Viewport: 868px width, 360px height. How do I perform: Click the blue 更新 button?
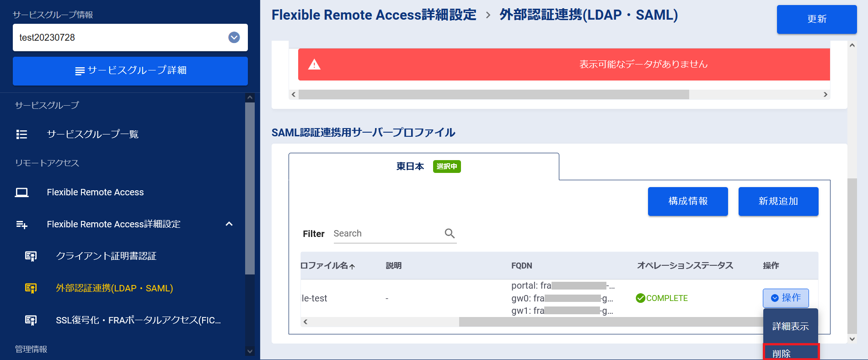pyautogui.click(x=816, y=19)
